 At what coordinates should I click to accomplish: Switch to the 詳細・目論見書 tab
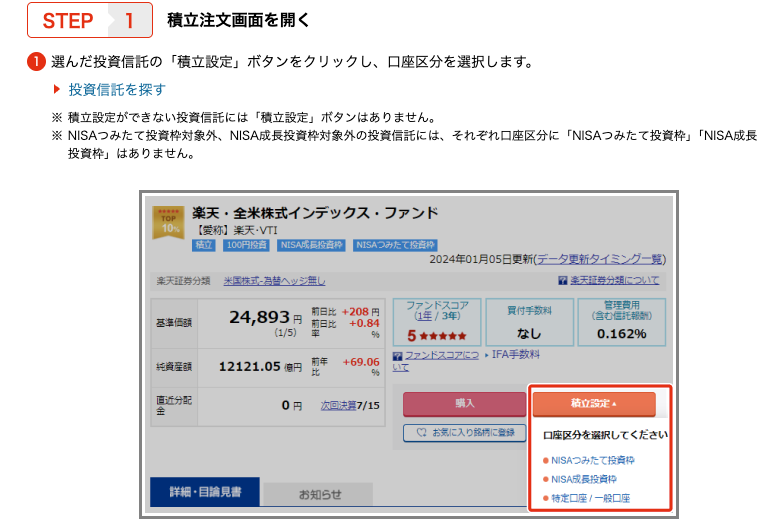click(x=205, y=492)
